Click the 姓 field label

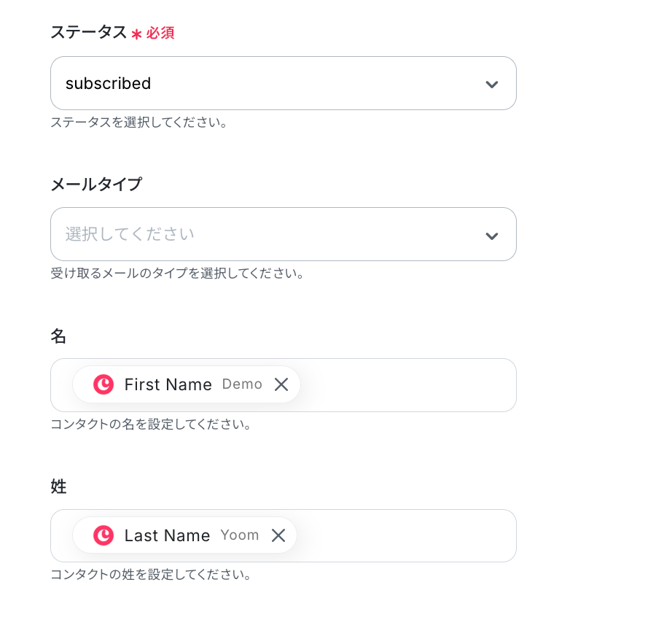point(58,487)
